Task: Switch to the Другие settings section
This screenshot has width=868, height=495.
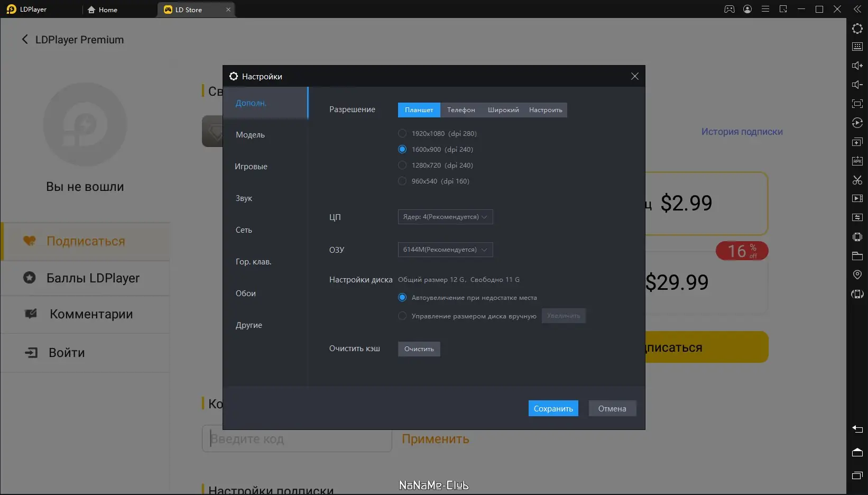Action: tap(265, 325)
